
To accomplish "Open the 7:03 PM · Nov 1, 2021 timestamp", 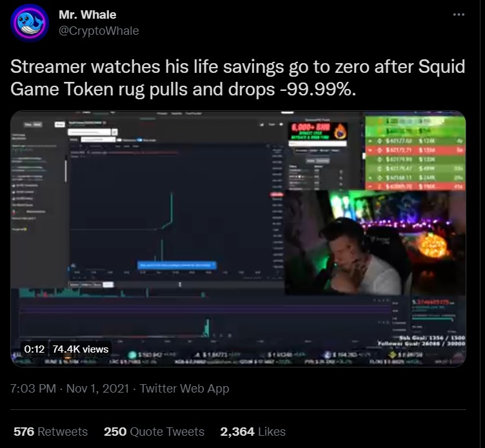I will [x=70, y=388].
